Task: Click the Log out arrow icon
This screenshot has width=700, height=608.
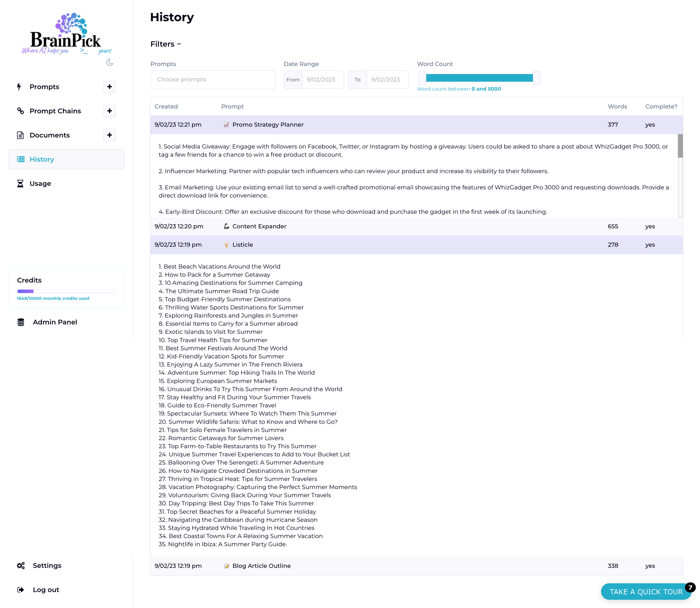Action: tap(21, 590)
